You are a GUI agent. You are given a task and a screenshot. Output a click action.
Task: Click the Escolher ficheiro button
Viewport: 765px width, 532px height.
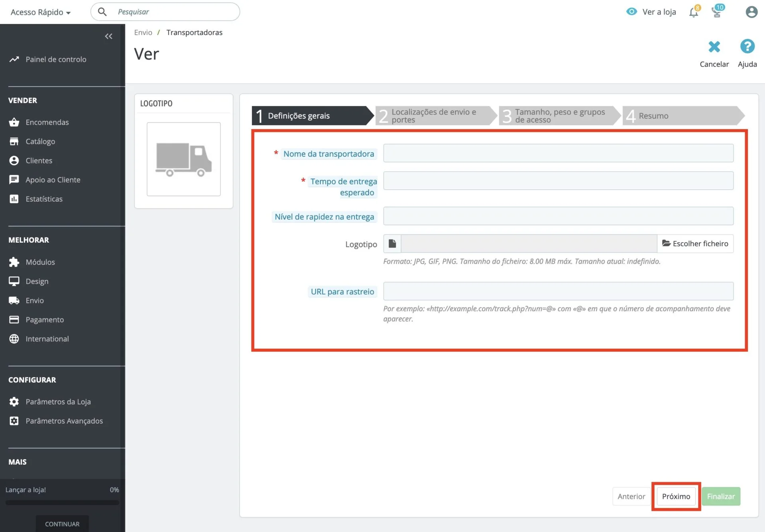click(x=695, y=243)
